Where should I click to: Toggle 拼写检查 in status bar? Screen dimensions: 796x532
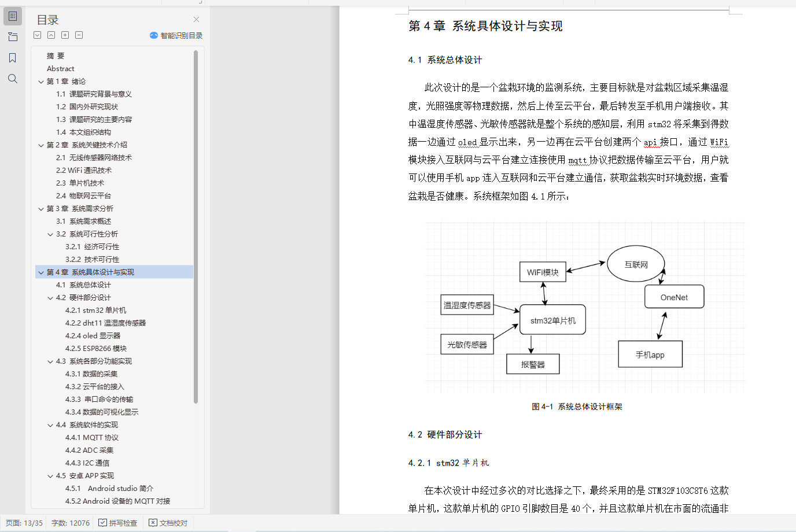118,523
